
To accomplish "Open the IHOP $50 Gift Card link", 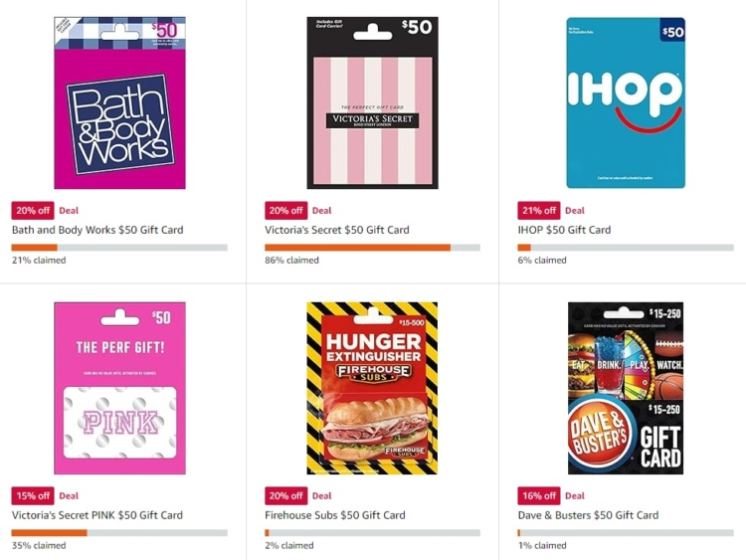I will pos(564,230).
